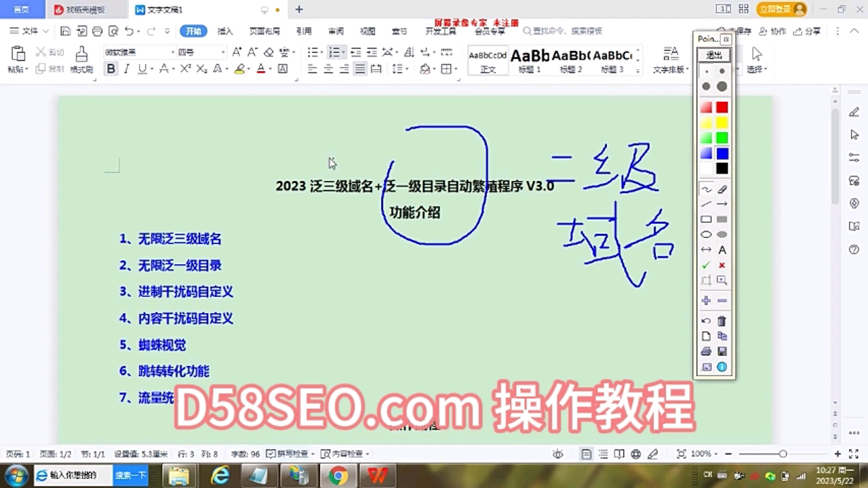Set justified paragraph alignment
Screen dimensions: 868x488
(360, 69)
